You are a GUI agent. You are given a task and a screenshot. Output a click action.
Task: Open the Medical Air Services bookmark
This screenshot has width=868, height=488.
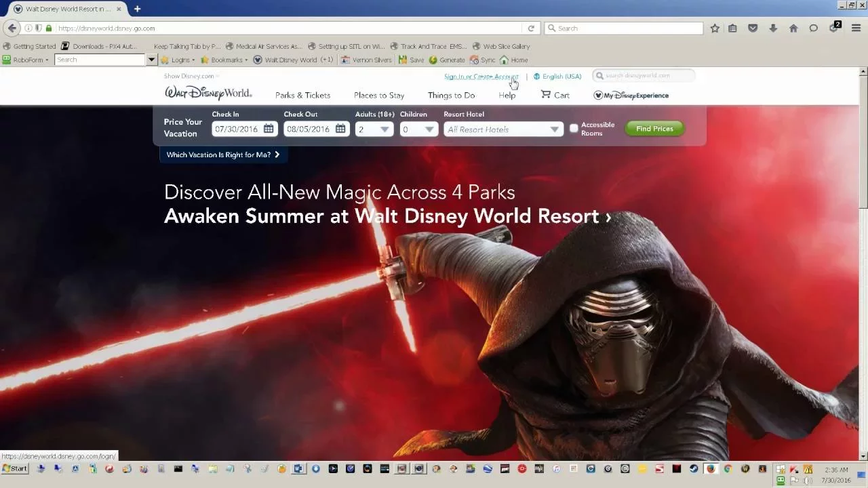click(264, 46)
